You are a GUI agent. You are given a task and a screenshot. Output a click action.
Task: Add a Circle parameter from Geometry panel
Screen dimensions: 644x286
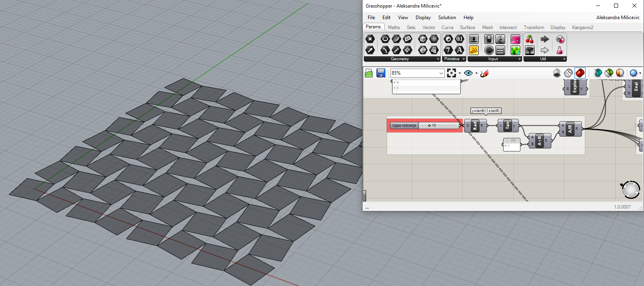385,39
